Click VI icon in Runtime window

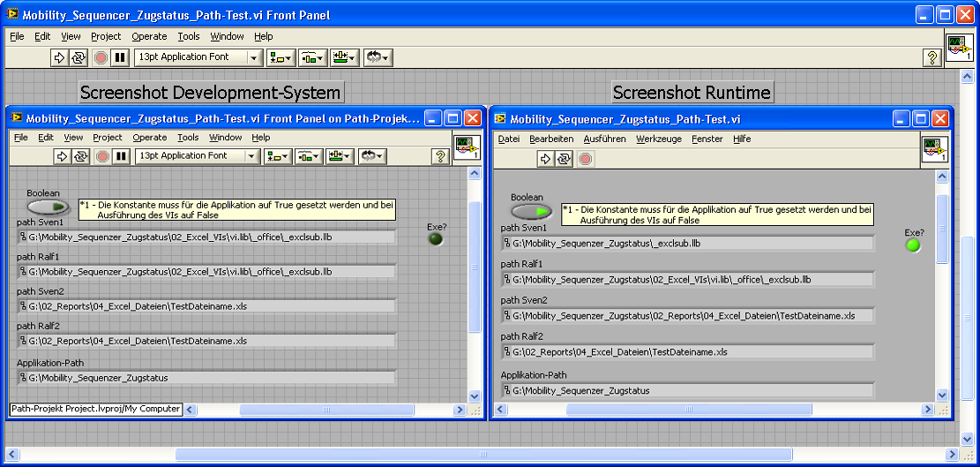click(935, 151)
